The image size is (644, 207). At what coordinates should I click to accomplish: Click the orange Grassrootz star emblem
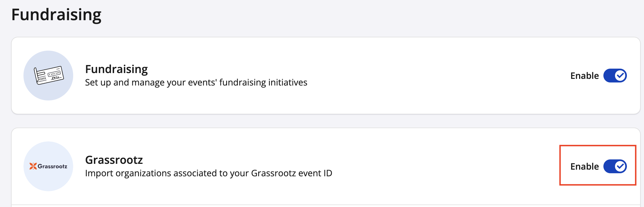tap(33, 166)
